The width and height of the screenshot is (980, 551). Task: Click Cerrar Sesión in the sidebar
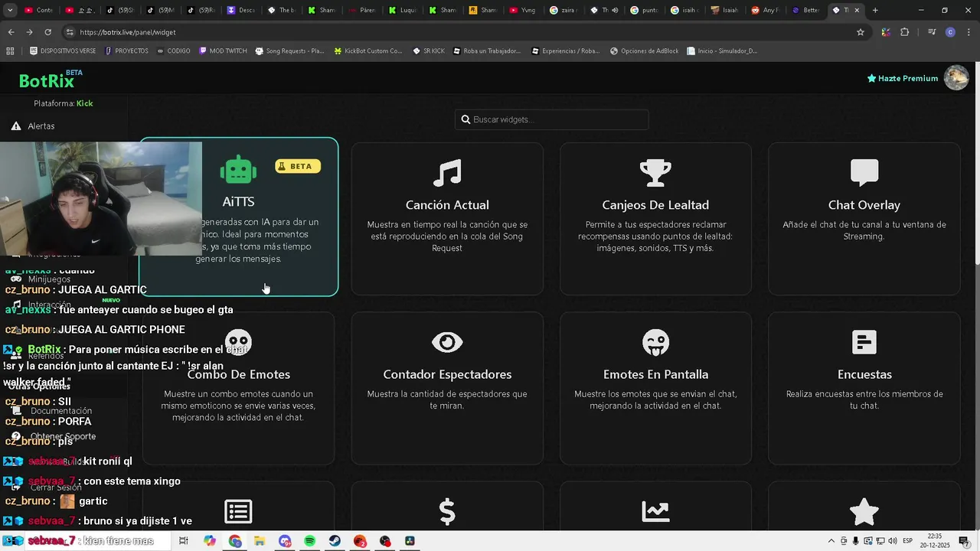pyautogui.click(x=56, y=487)
